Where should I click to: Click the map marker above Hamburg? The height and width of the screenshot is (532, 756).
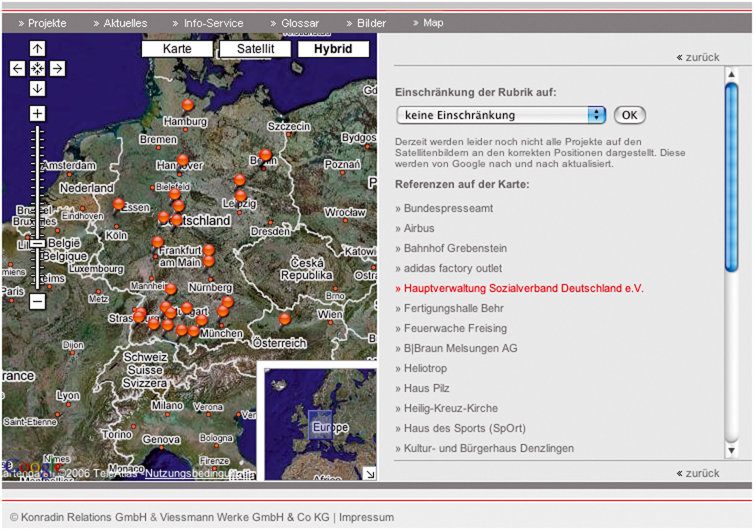(x=188, y=105)
